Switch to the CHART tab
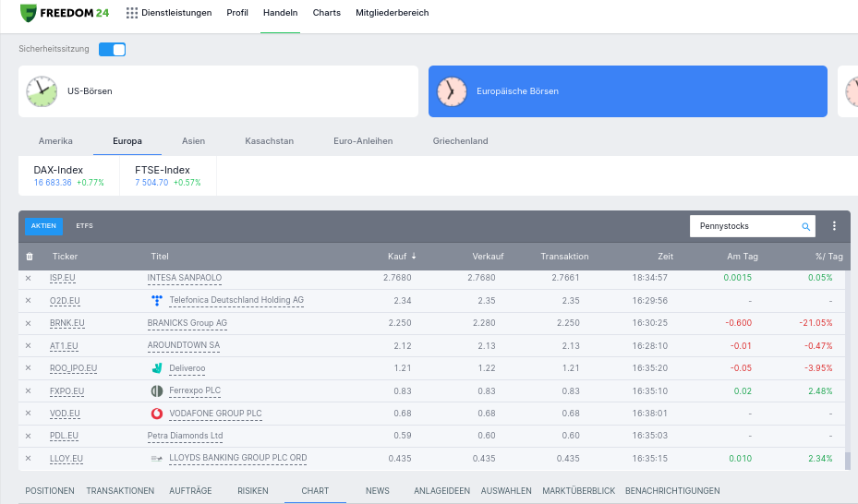 (x=315, y=491)
